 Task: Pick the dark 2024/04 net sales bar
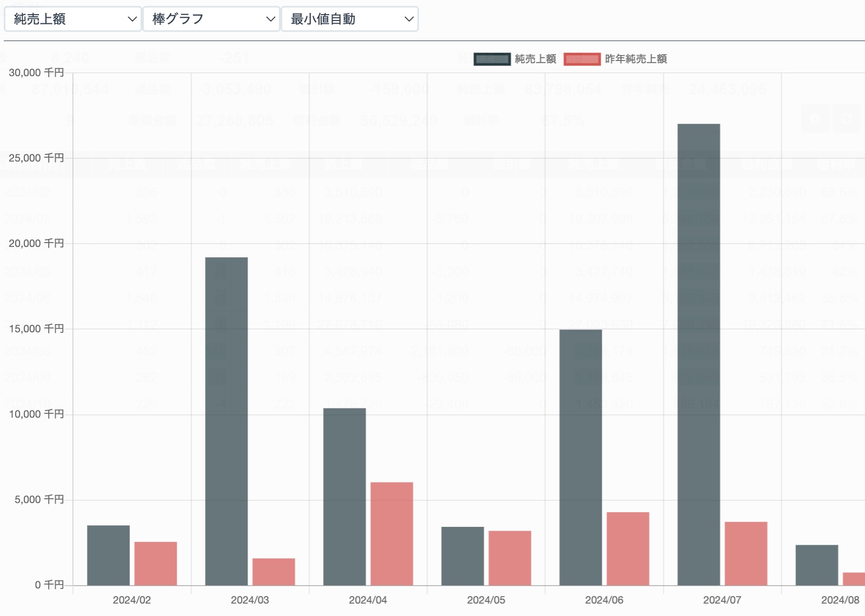tap(344, 497)
